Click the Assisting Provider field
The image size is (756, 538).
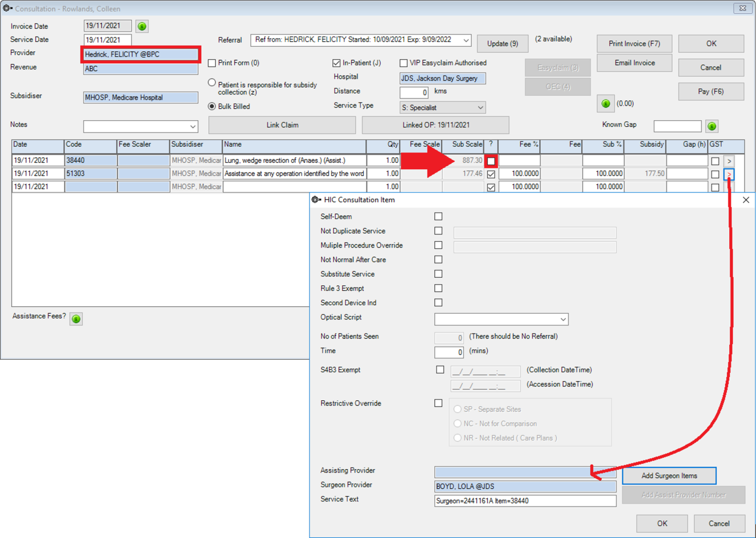tap(525, 472)
